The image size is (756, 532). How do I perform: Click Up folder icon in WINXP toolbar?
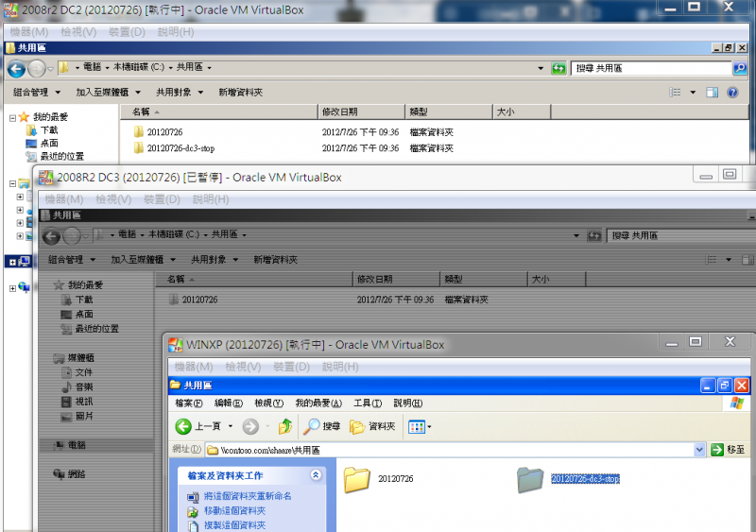[x=285, y=426]
